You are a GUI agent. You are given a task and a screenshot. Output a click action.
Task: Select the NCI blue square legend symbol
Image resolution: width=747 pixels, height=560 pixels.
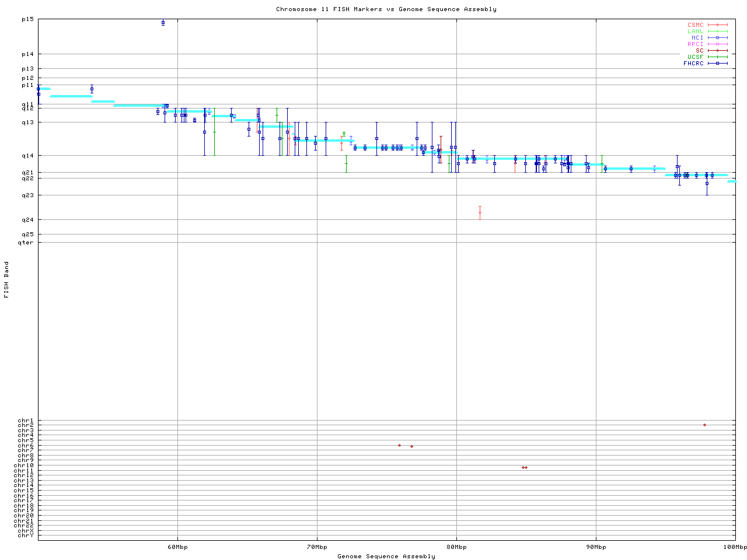coord(717,38)
